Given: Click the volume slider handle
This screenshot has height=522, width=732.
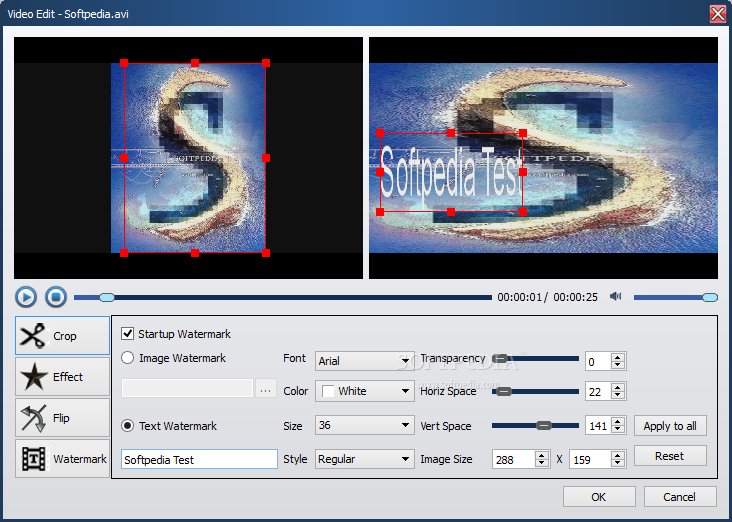Looking at the screenshot, I should click(x=710, y=297).
